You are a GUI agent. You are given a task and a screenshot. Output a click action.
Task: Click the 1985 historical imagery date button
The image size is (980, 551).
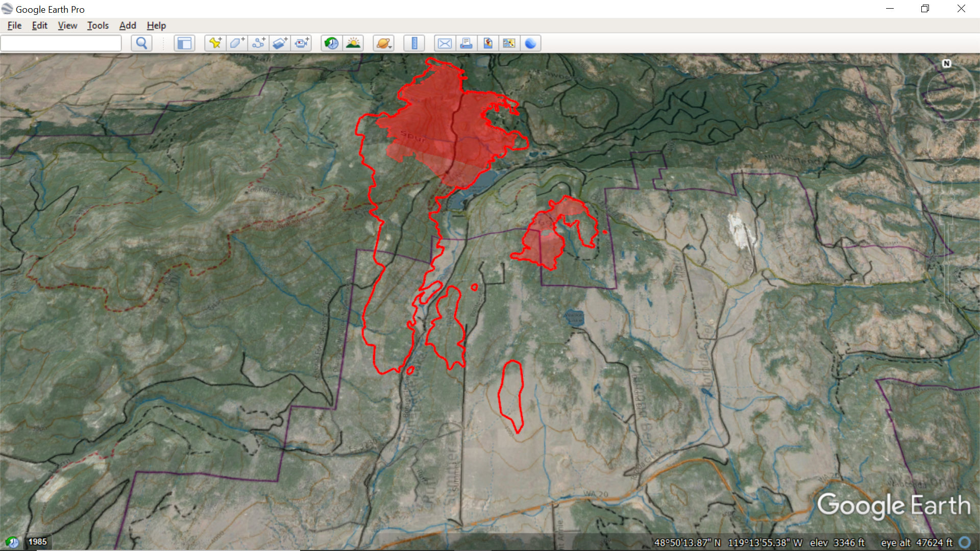click(x=37, y=542)
